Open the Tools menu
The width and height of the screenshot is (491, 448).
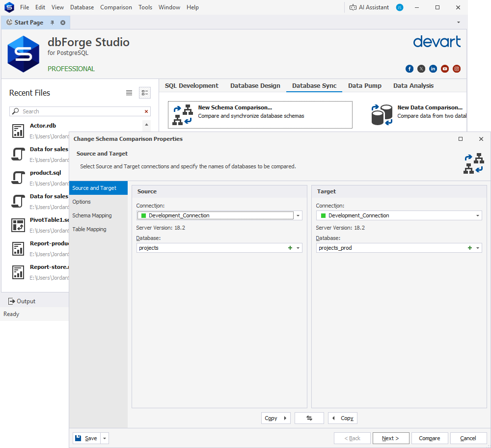[145, 7]
